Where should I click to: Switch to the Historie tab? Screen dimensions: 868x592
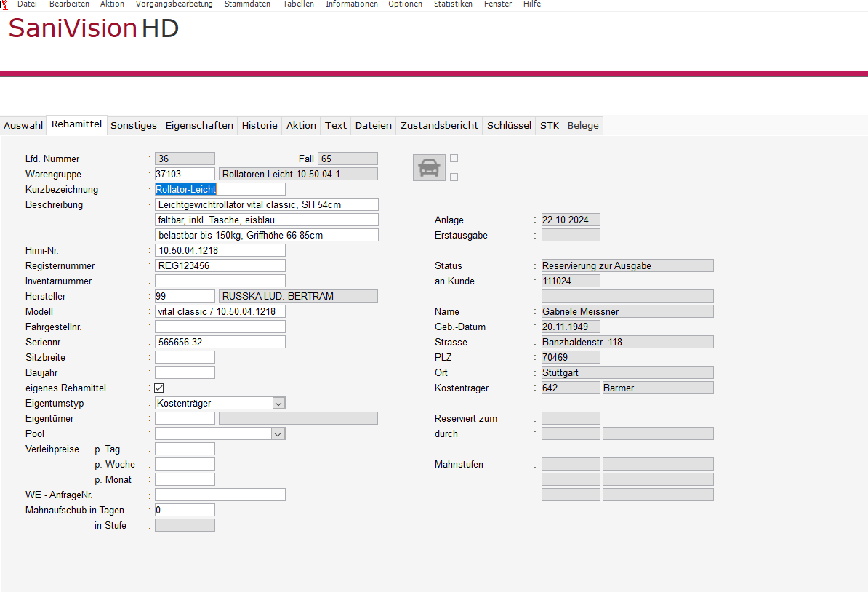260,126
